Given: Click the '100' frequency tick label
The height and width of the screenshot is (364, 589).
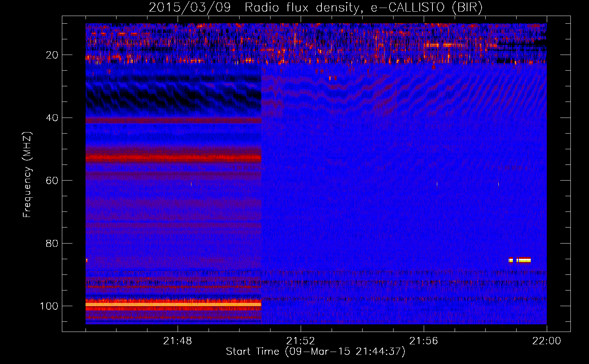Looking at the screenshot, I should coord(49,306).
